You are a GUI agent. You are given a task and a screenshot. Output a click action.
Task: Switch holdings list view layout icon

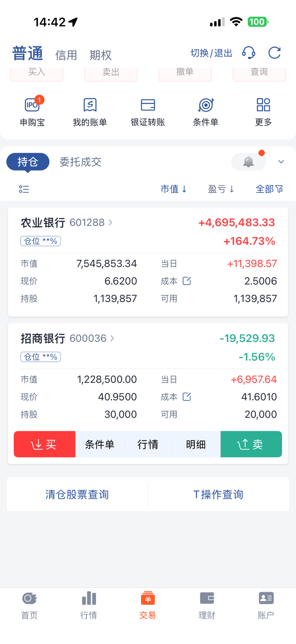(24, 189)
